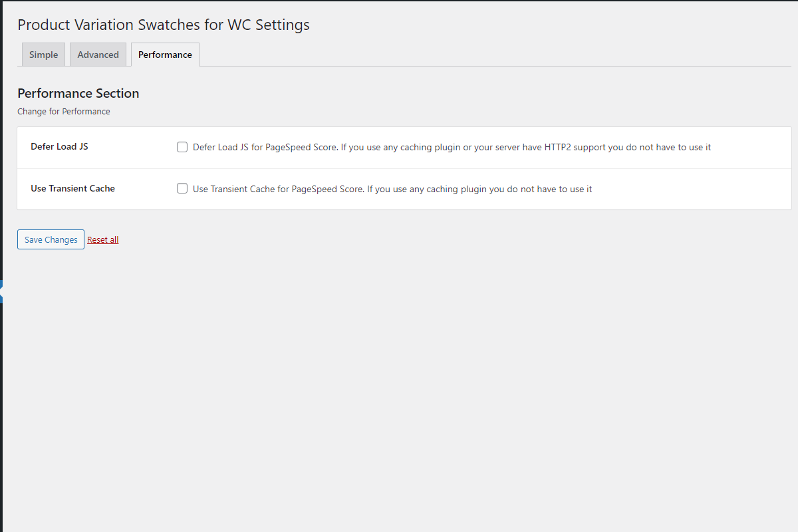Click the tab bar line right of Performance
This screenshot has height=532, width=798.
pyautogui.click(x=495, y=66)
